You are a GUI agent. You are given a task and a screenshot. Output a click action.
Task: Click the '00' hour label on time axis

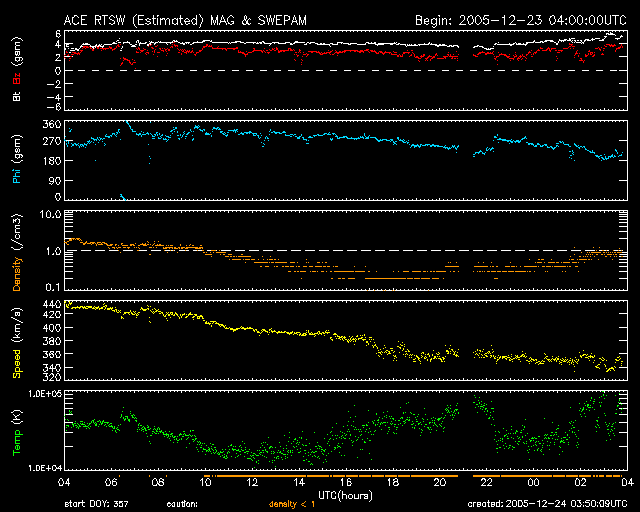point(533,482)
